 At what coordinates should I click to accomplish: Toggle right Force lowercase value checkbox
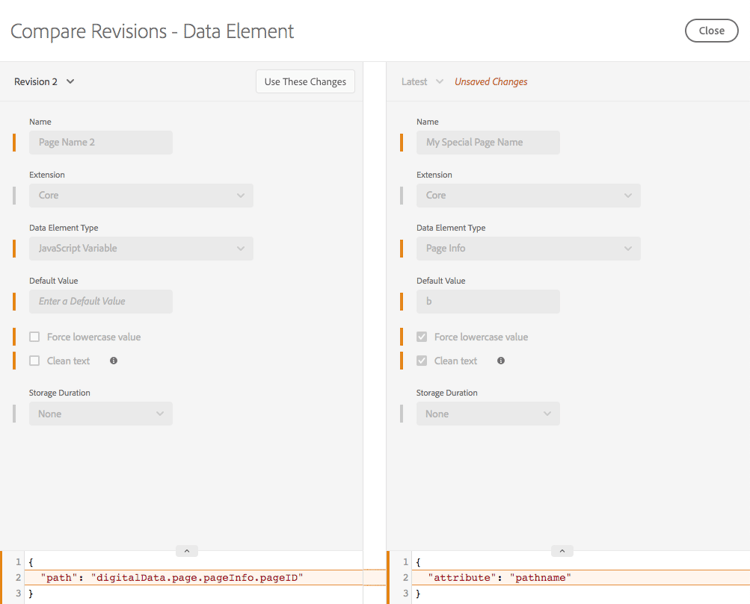(x=422, y=337)
